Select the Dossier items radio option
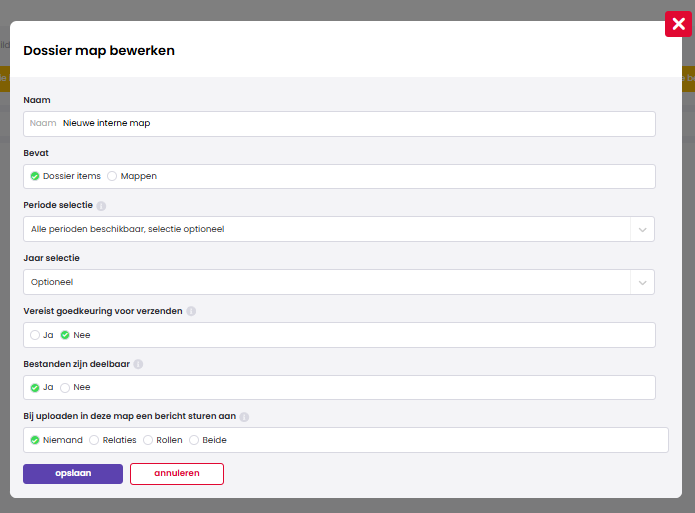 35,176
